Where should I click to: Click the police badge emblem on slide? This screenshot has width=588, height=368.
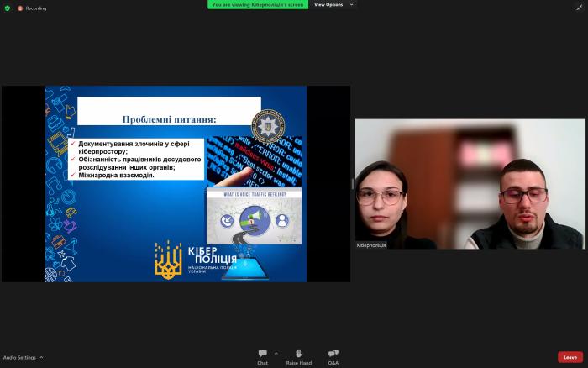coord(269,127)
